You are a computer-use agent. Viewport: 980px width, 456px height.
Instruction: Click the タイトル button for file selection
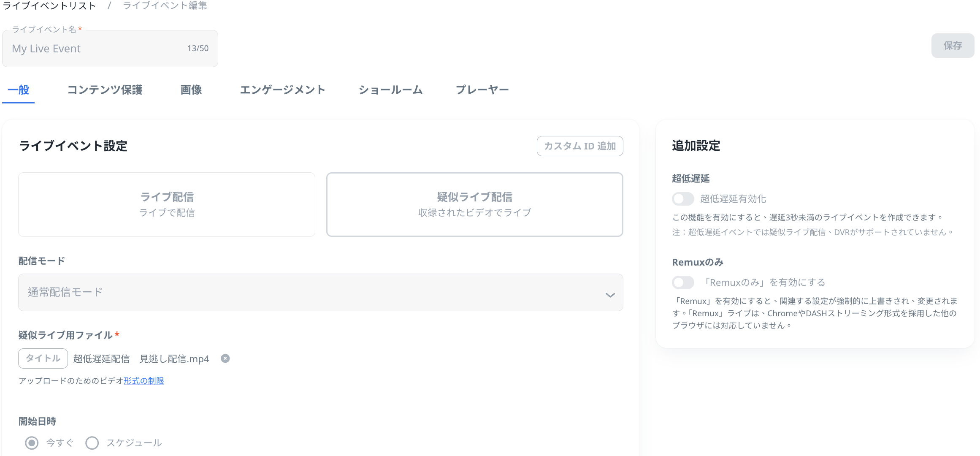43,358
